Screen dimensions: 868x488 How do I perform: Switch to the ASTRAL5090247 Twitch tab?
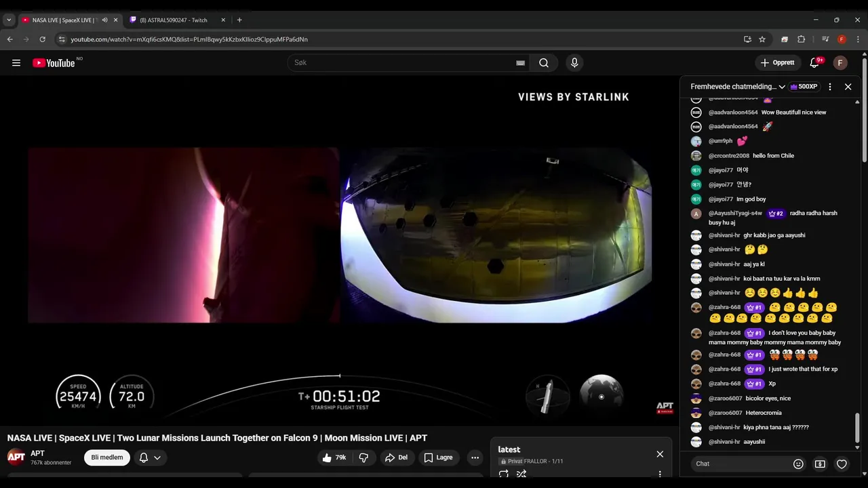point(173,20)
